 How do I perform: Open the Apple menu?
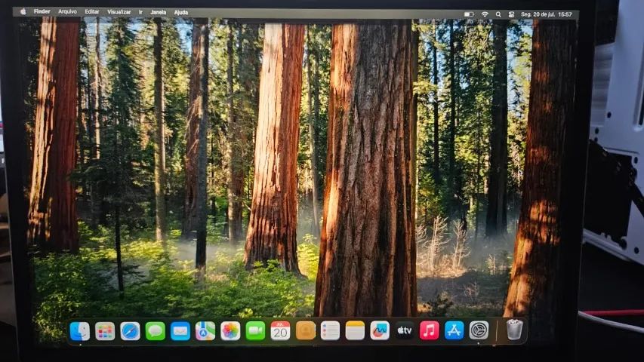point(23,11)
